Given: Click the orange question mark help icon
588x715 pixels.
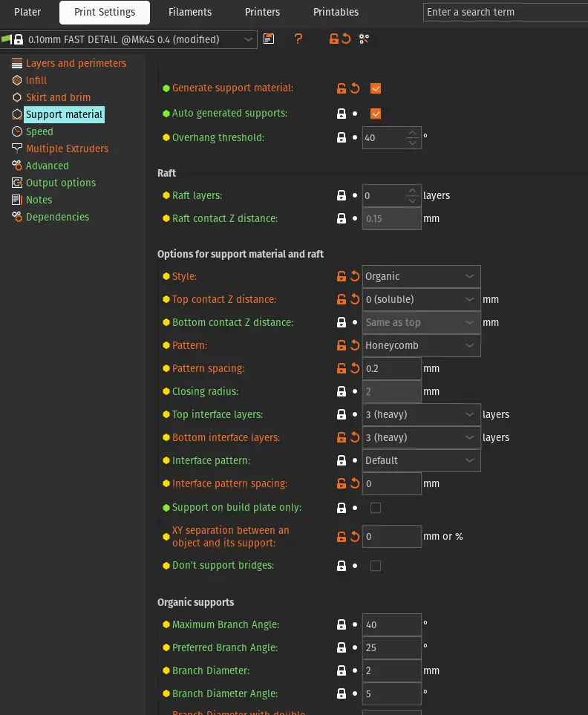Looking at the screenshot, I should (298, 39).
